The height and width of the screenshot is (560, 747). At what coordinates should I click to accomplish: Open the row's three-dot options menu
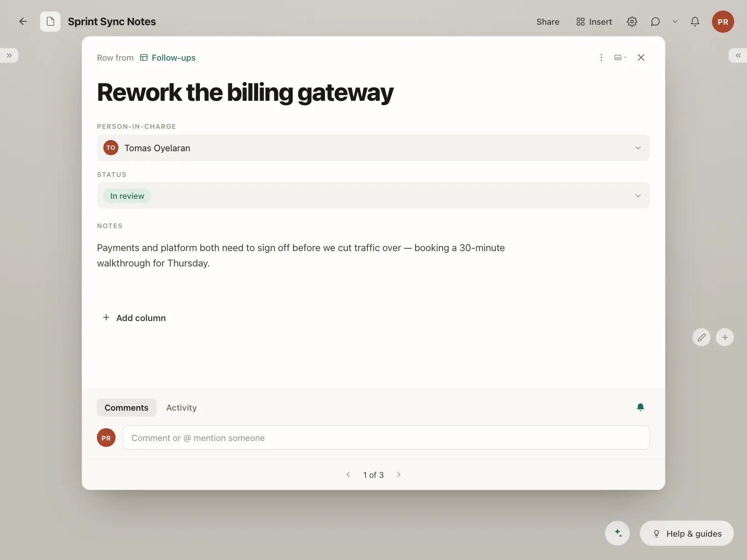pyautogui.click(x=601, y=57)
